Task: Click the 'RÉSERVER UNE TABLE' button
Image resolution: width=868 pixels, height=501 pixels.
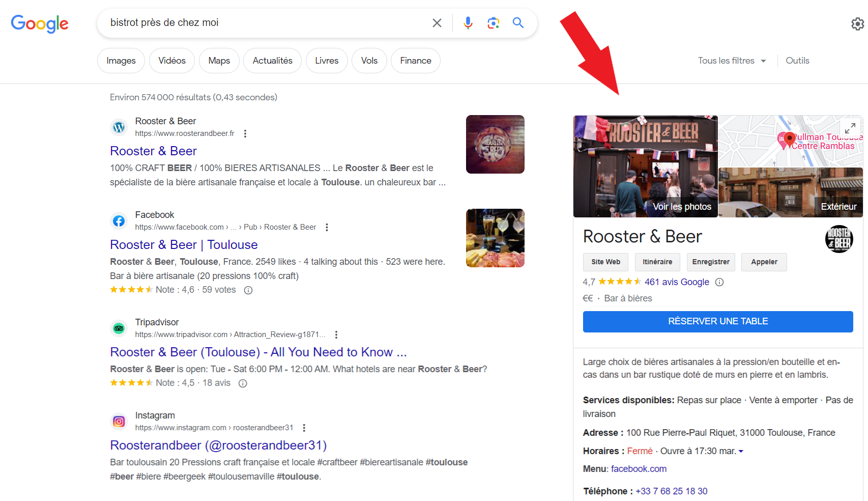Action: [717, 321]
